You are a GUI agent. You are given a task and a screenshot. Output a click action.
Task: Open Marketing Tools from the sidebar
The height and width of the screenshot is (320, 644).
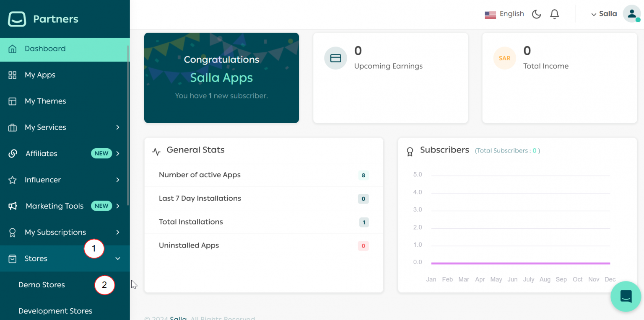pos(55,206)
